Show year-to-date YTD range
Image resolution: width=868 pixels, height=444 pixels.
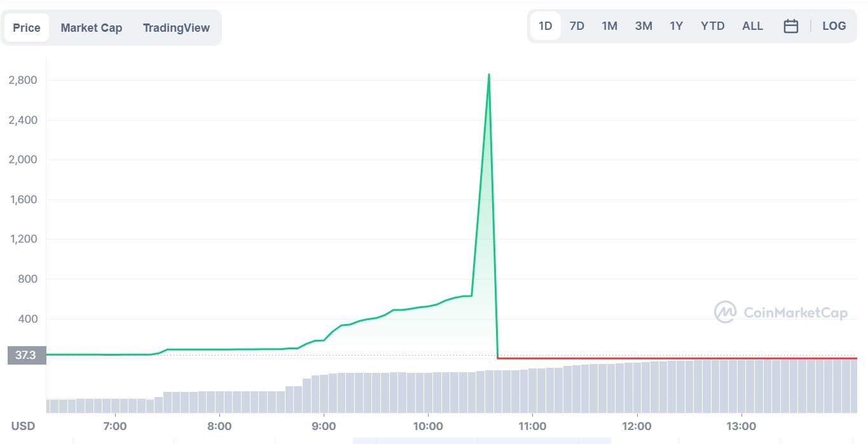[713, 26]
